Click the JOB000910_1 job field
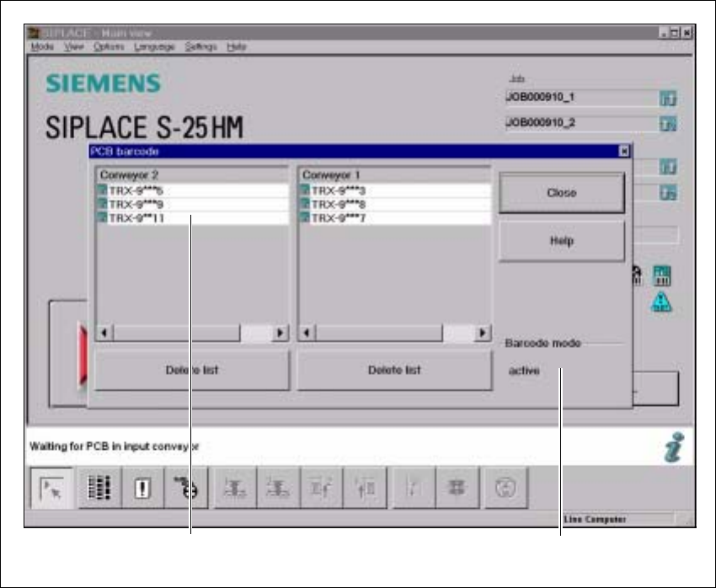 pyautogui.click(x=581, y=98)
